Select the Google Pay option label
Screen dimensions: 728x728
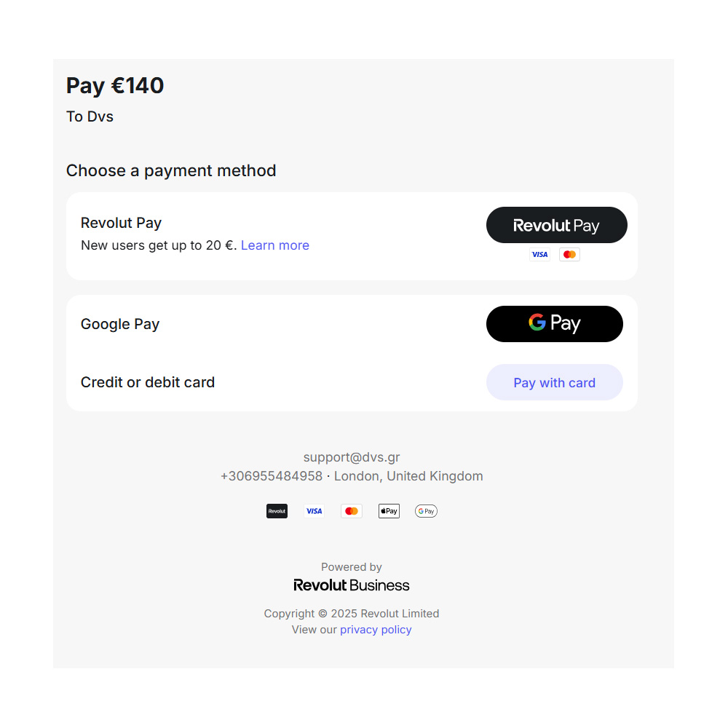[x=120, y=324]
